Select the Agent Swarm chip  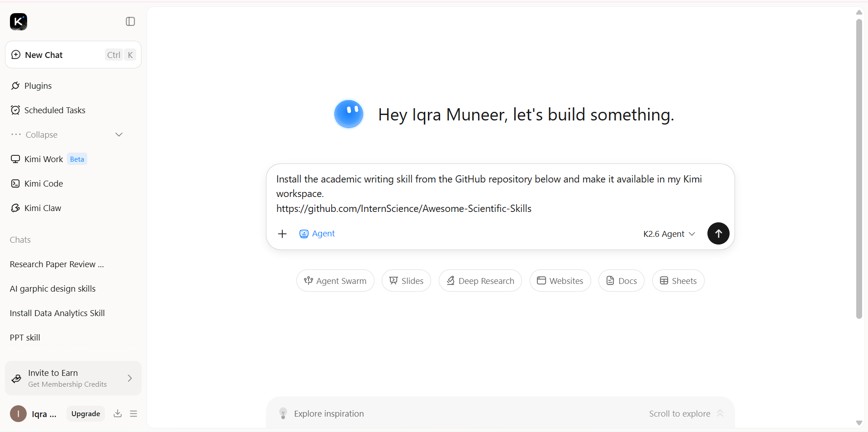[335, 281]
